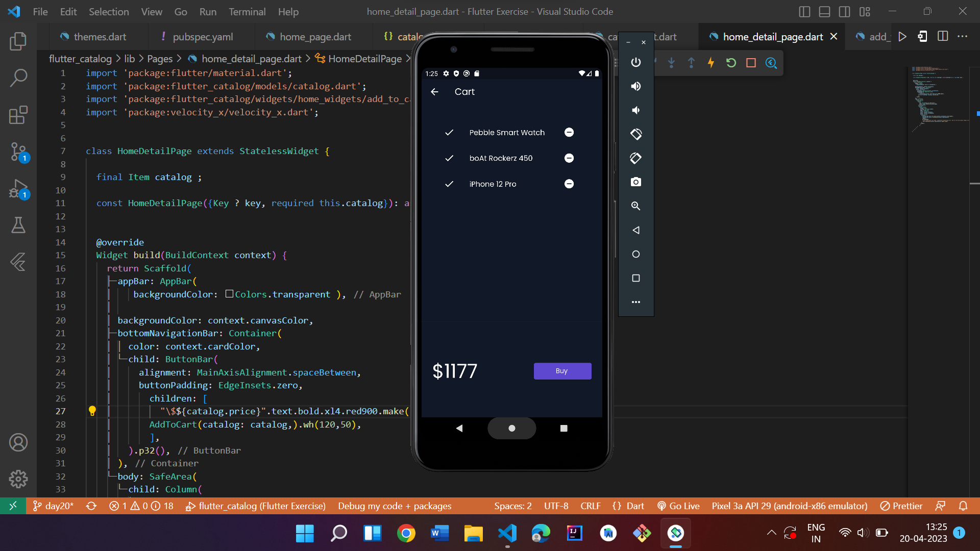Stop the debug session
This screenshot has width=980, height=551.
751,63
